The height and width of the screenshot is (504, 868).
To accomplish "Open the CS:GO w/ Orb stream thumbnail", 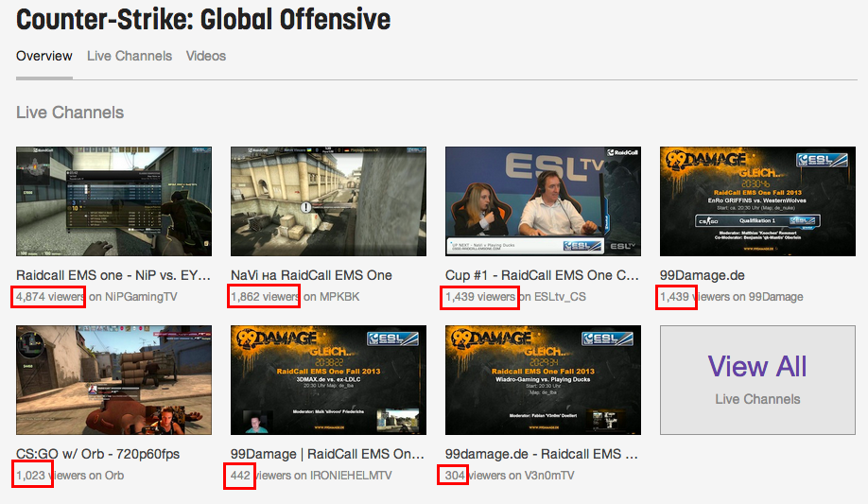I will [x=113, y=380].
